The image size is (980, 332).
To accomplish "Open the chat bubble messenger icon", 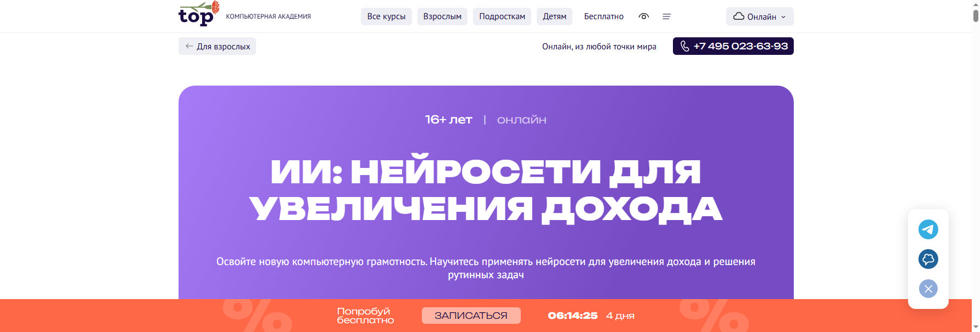I will point(928,259).
